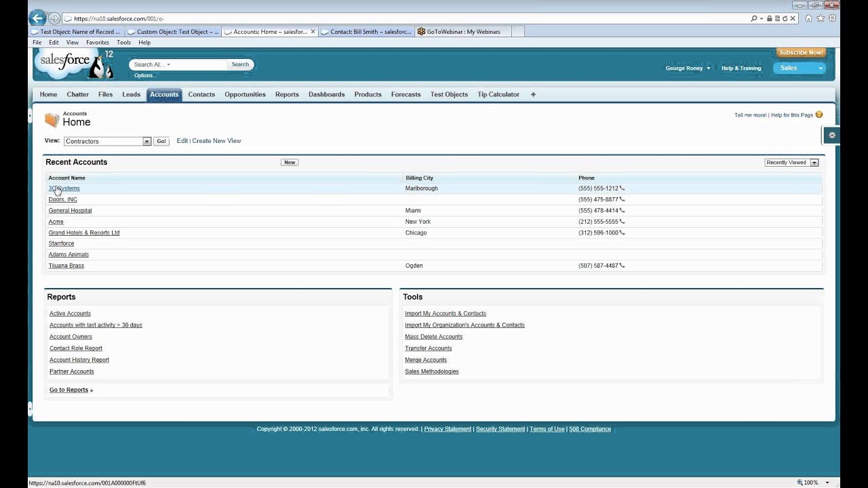The width and height of the screenshot is (868, 488).
Task: Click the Search button
Action: tap(240, 64)
